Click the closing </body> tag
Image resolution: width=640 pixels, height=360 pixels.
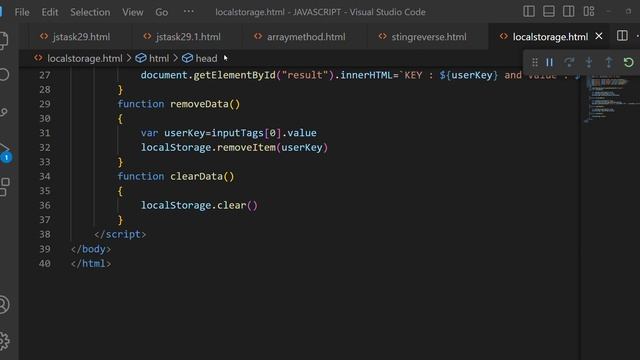(91, 249)
